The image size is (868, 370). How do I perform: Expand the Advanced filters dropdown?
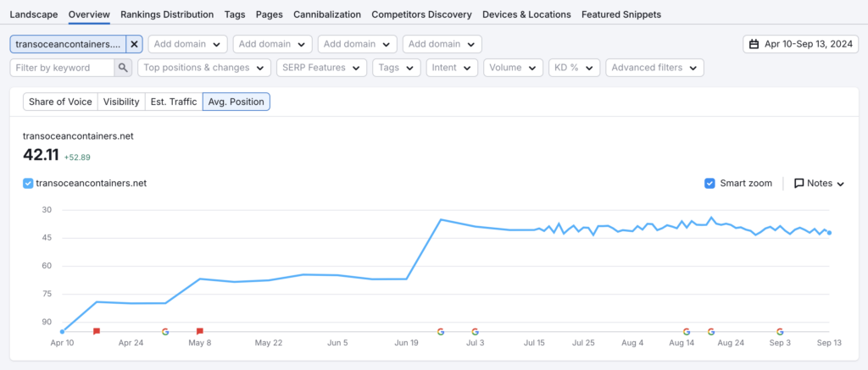click(655, 68)
